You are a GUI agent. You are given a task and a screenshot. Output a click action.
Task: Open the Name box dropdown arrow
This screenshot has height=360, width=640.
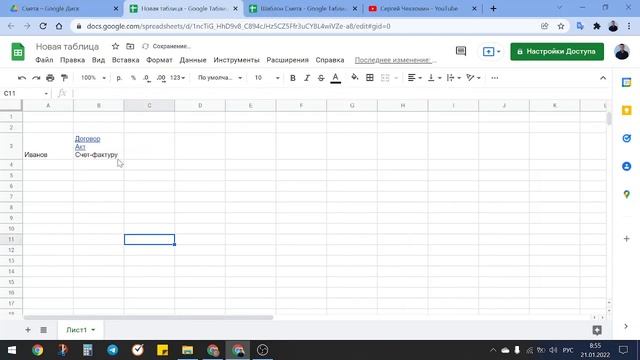point(46,93)
